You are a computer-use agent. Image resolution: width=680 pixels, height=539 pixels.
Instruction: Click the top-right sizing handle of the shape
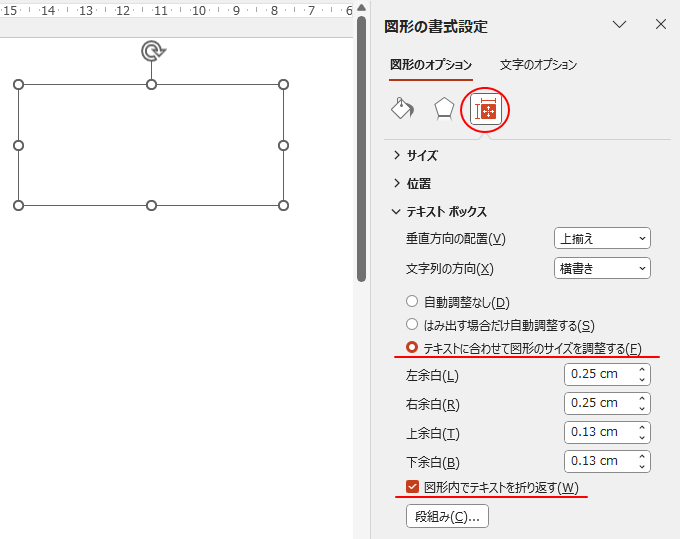tap(283, 85)
